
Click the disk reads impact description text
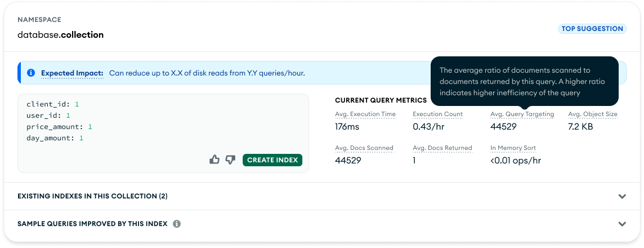point(207,73)
